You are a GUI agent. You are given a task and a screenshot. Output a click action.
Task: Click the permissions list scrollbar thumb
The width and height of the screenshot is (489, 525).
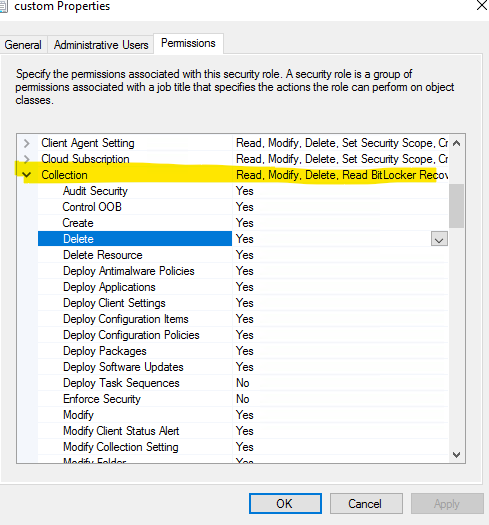[x=456, y=206]
